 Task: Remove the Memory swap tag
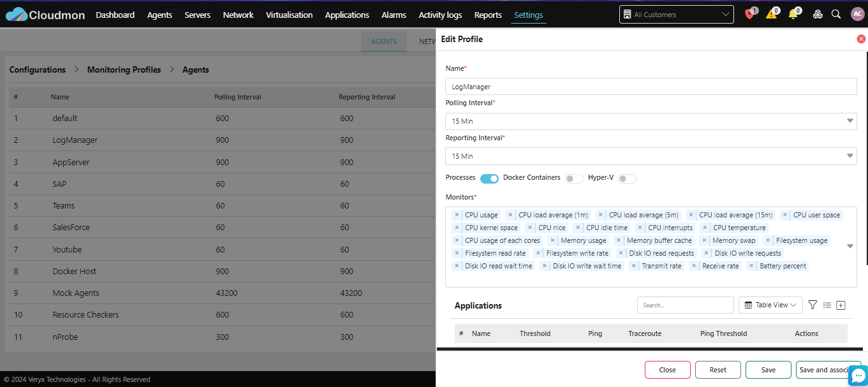tap(704, 240)
